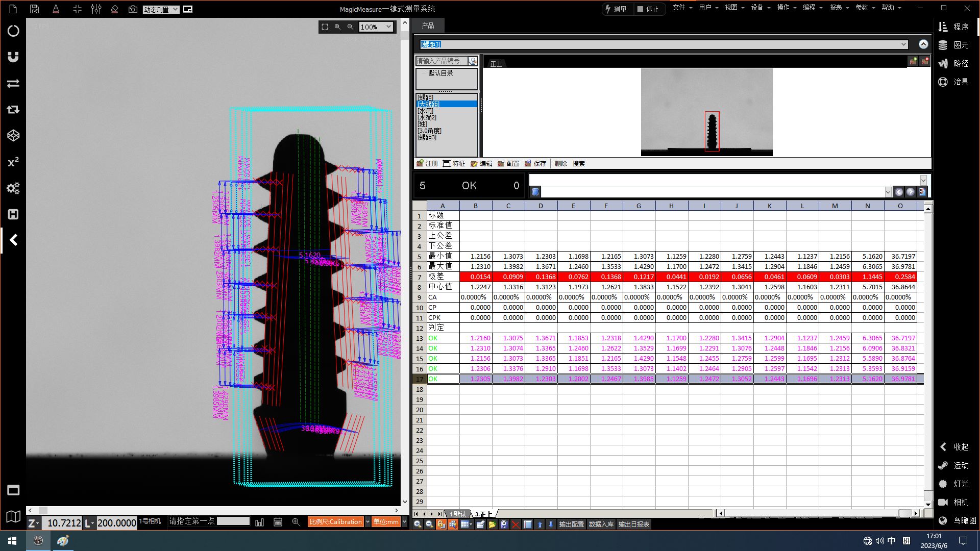Open the 动态测量 mode dropdown

[x=161, y=9]
